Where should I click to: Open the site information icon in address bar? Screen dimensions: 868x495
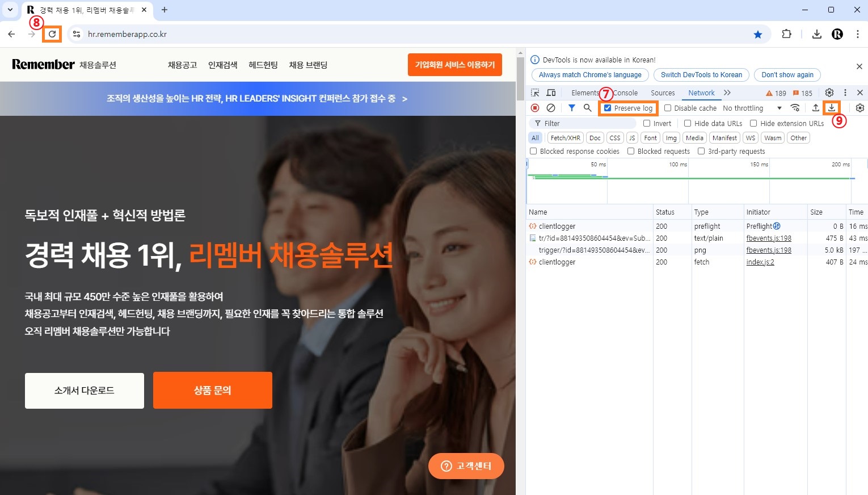pyautogui.click(x=77, y=34)
